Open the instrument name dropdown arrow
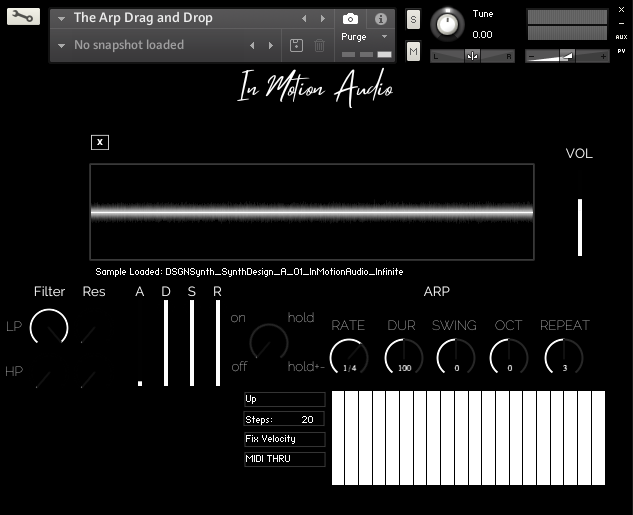The width and height of the screenshot is (633, 515). click(61, 19)
